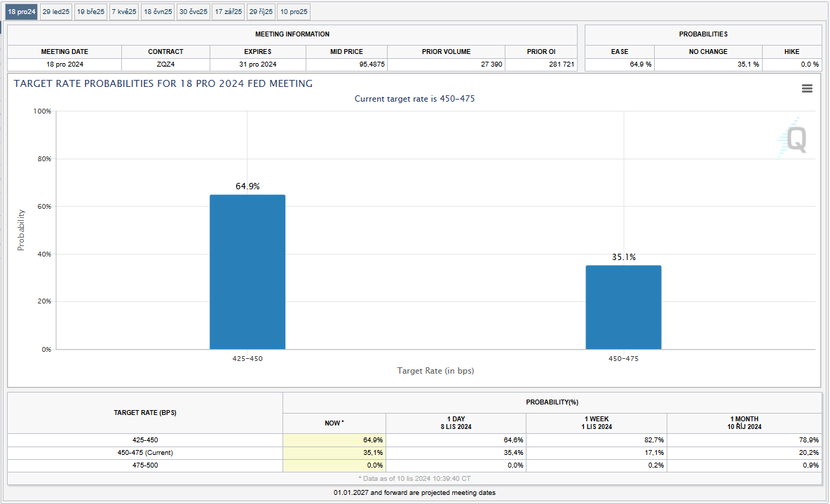Viewport: 830px width, 504px height.
Task: Click the 64,6% one-day cell
Action: click(456, 440)
